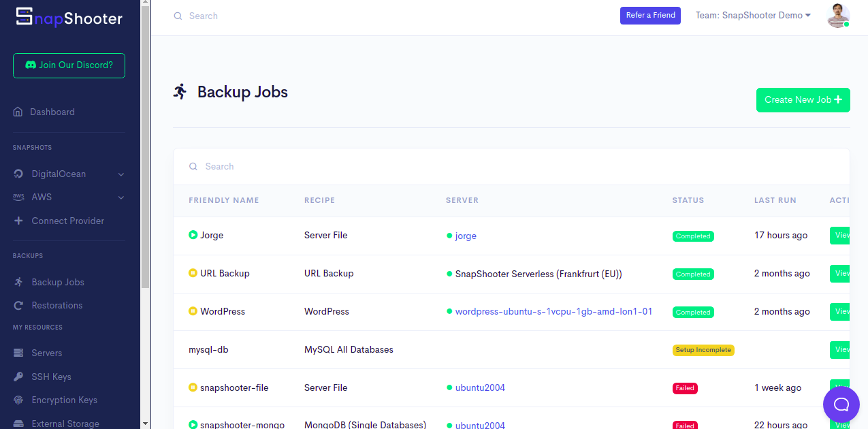This screenshot has height=429, width=868.
Task: Click the Encryption Keys fingerprint icon
Action: click(18, 400)
